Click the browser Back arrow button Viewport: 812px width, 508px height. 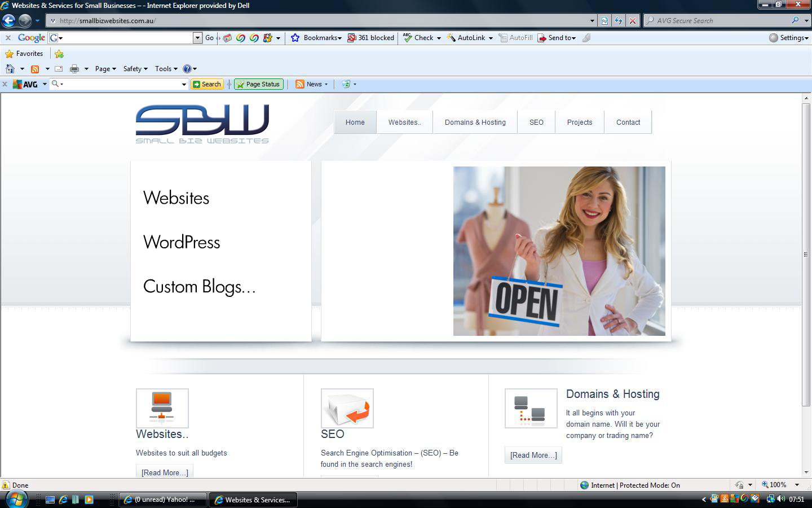(9, 21)
